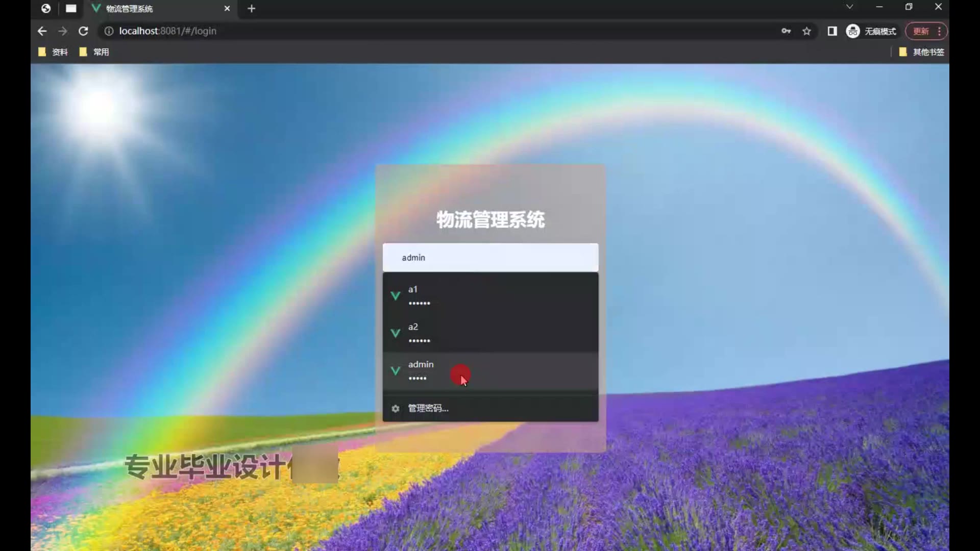Expand the tab search chevron

[x=849, y=7]
